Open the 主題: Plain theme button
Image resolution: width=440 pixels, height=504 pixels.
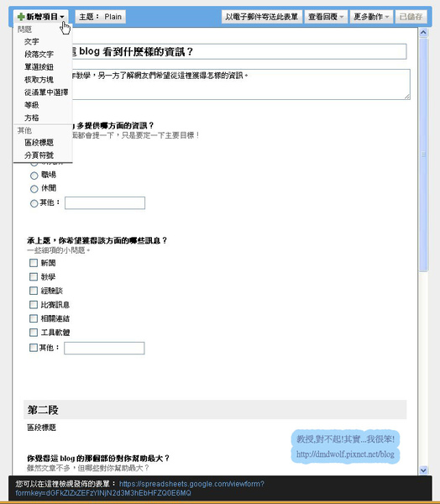pos(100,17)
